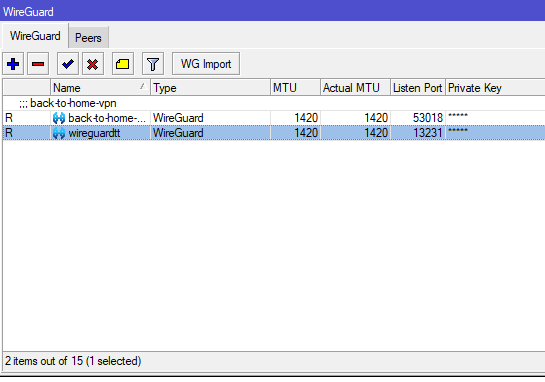The height and width of the screenshot is (382, 545).
Task: Click Type cell of back-to-home row
Action: (x=210, y=118)
